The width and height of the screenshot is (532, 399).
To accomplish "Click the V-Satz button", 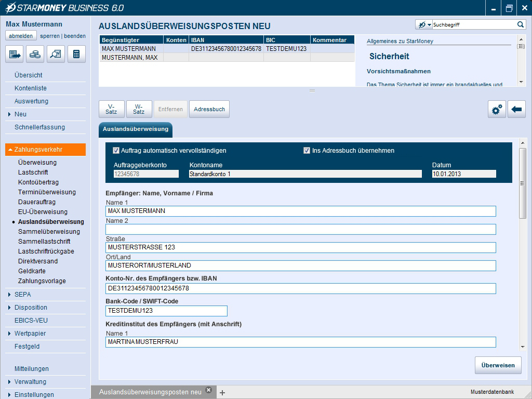I will (x=112, y=109).
